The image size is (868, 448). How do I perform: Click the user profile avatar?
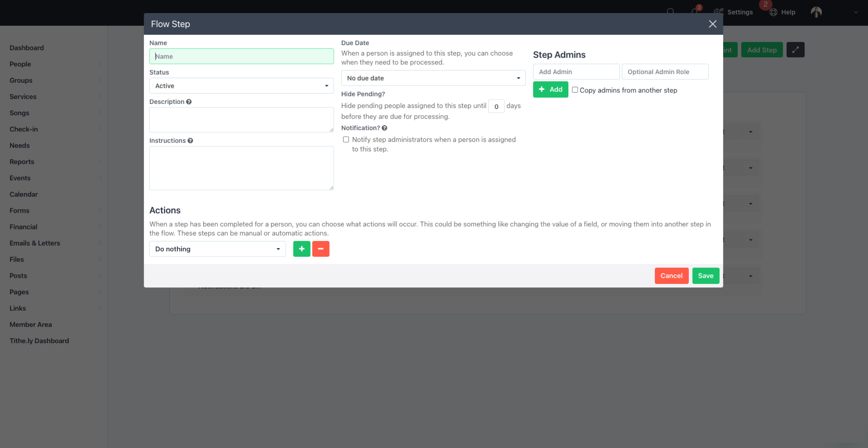point(816,12)
